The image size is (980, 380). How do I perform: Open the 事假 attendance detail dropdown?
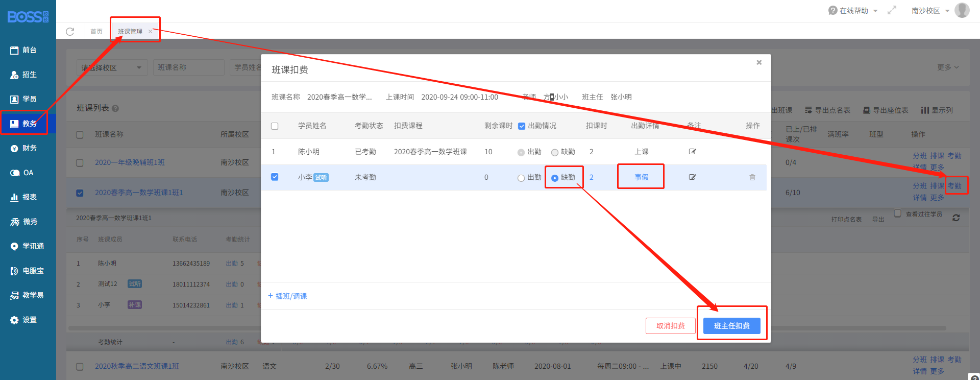pyautogui.click(x=642, y=177)
